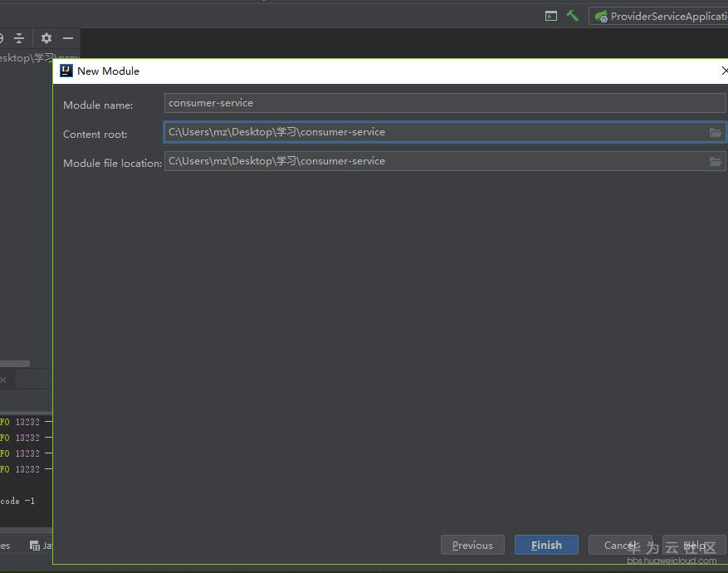
Task: Open Help for New Module dialog
Action: tap(694, 545)
